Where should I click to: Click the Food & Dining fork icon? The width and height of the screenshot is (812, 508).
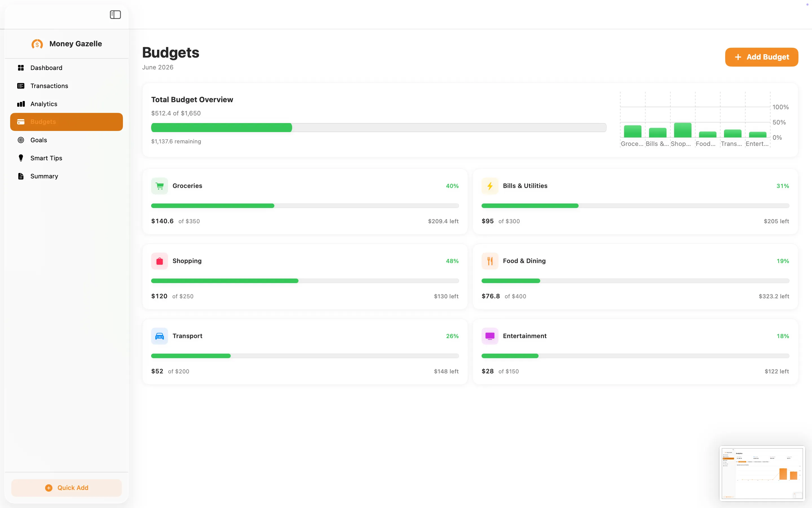click(x=490, y=261)
